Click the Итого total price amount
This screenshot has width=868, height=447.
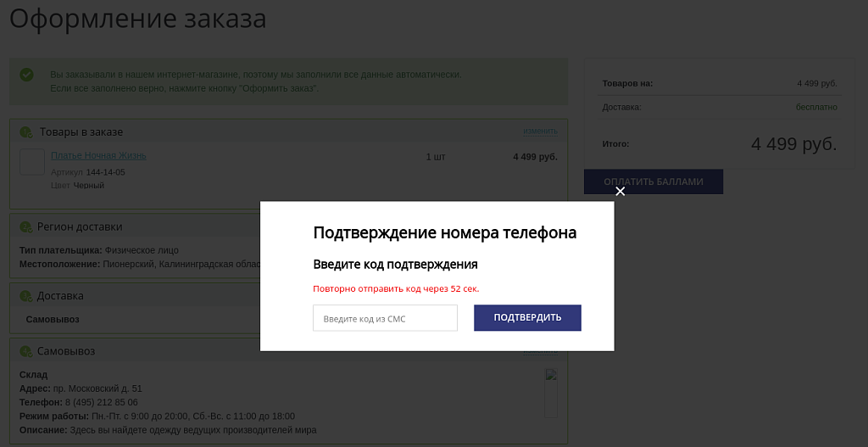tap(793, 144)
